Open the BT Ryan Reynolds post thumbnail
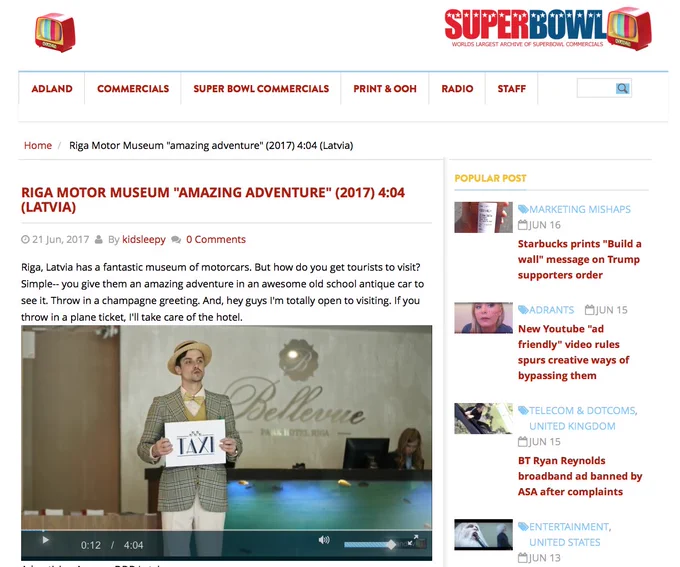The image size is (680, 567). (484, 418)
